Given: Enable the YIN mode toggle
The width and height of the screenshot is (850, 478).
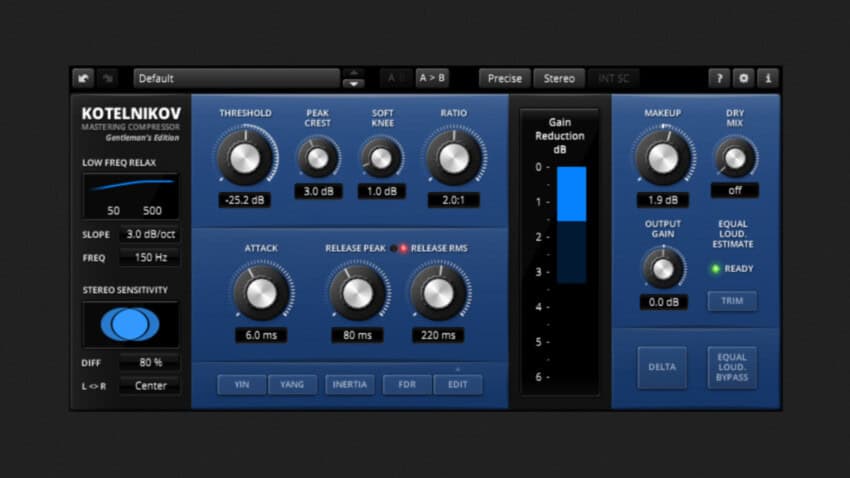Looking at the screenshot, I should point(241,384).
